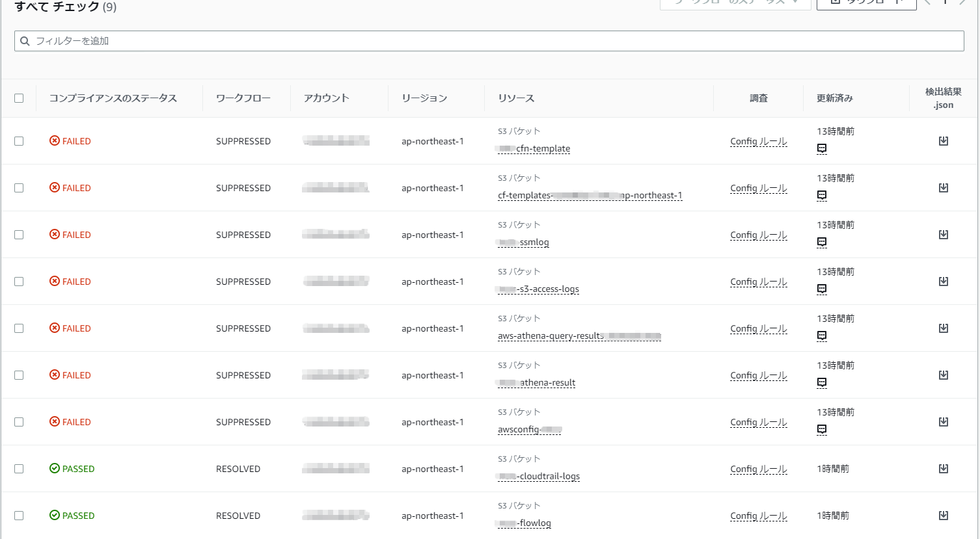The width and height of the screenshot is (980, 539).
Task: Open note icon in s3-access-logs row
Action: [822, 289]
